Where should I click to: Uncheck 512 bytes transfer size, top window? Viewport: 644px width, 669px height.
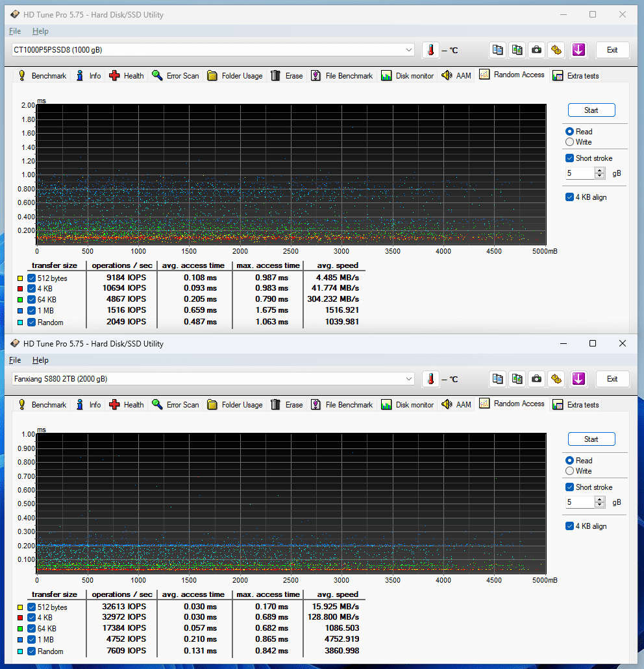tap(31, 278)
